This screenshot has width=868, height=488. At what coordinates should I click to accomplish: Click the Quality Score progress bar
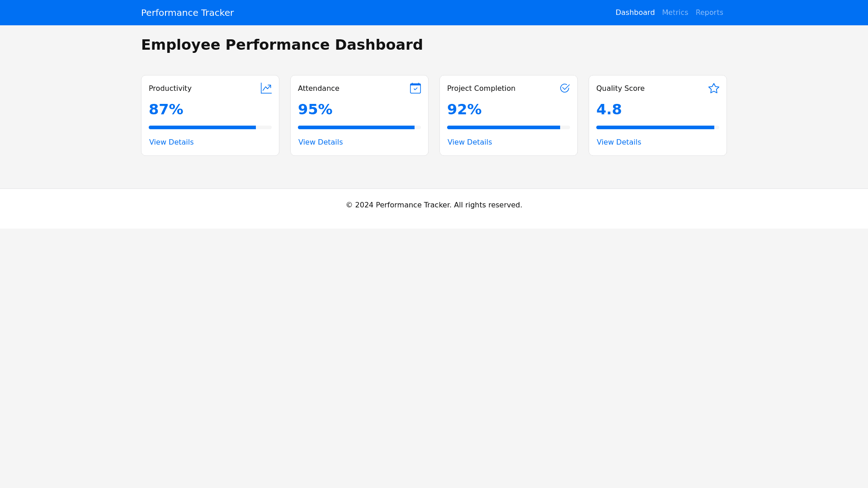pos(658,127)
